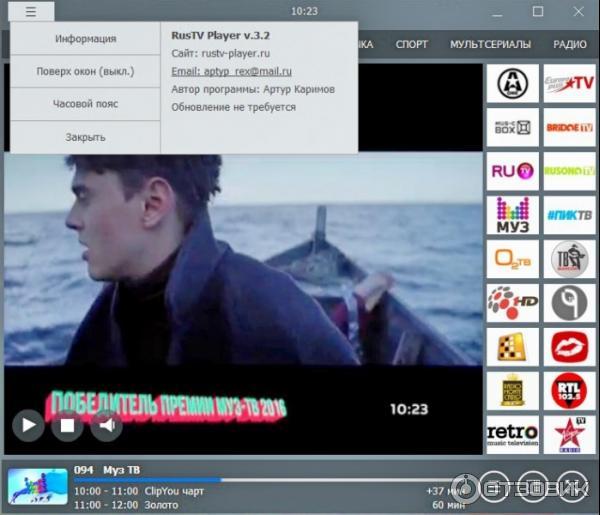The image size is (600, 515).
Task: Switch to Retro music television channel
Action: click(x=512, y=433)
